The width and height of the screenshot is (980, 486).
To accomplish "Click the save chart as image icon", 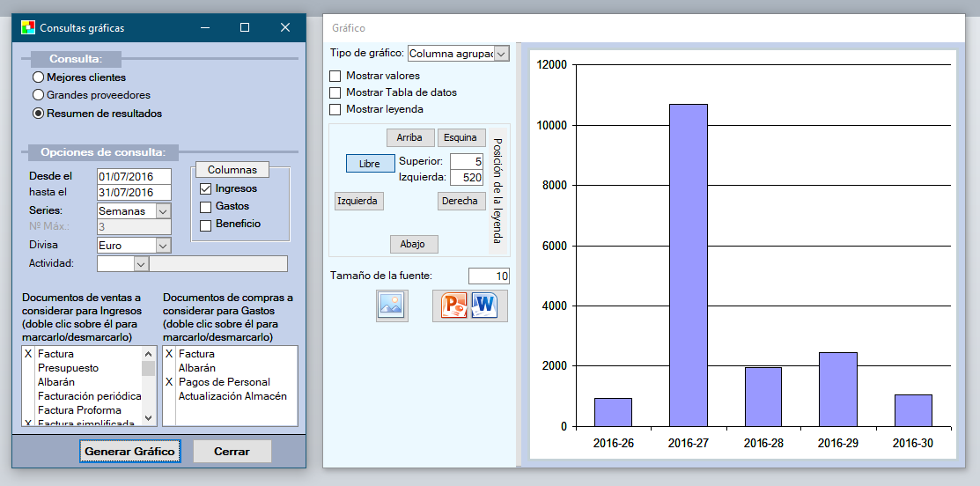I will tap(392, 306).
